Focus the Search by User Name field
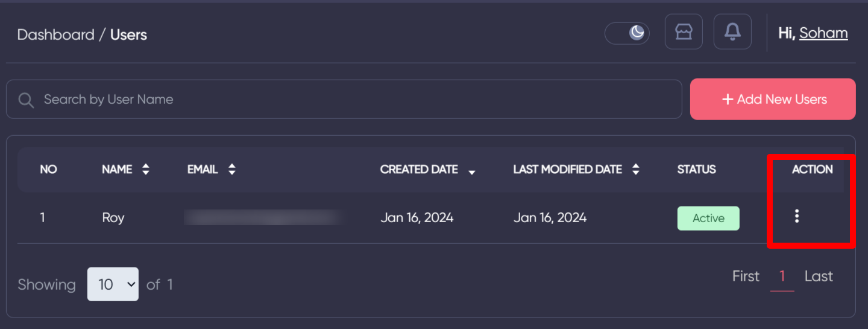The width and height of the screenshot is (868, 329). click(x=356, y=100)
